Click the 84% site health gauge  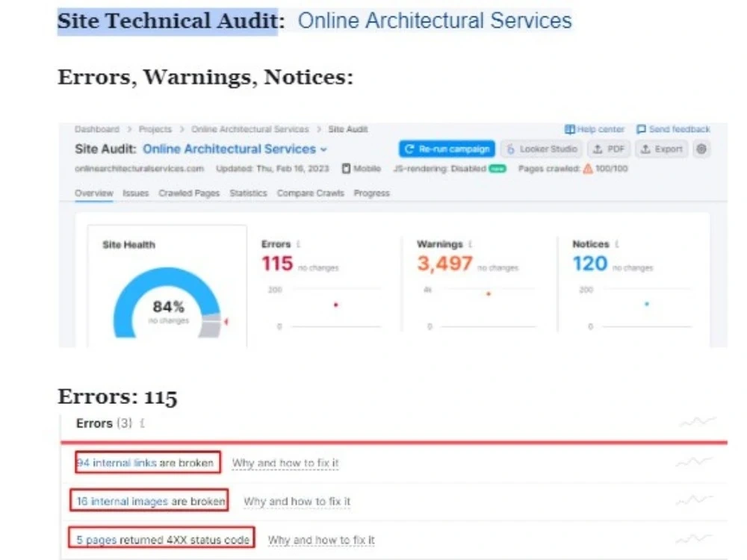pyautogui.click(x=167, y=305)
